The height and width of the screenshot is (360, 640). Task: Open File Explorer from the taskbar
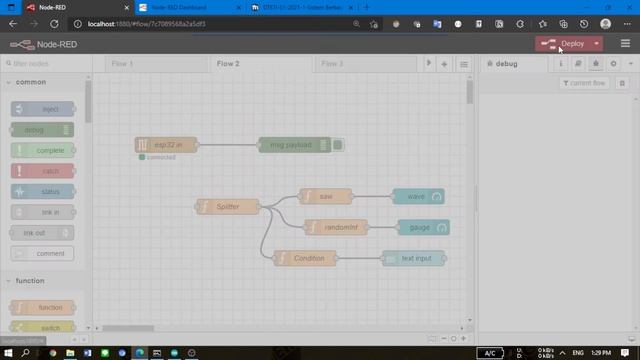[70, 353]
